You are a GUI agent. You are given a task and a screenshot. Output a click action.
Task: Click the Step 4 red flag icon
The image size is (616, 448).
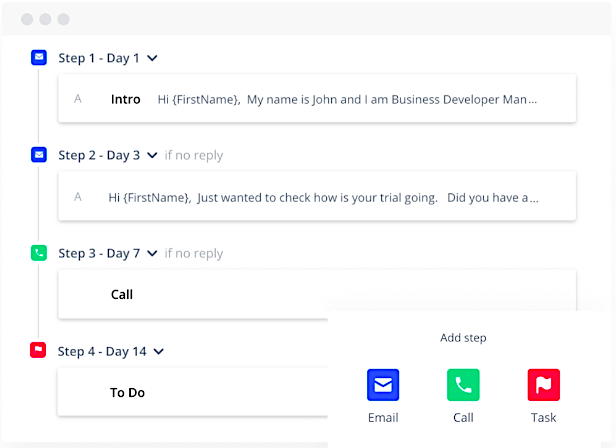click(39, 351)
